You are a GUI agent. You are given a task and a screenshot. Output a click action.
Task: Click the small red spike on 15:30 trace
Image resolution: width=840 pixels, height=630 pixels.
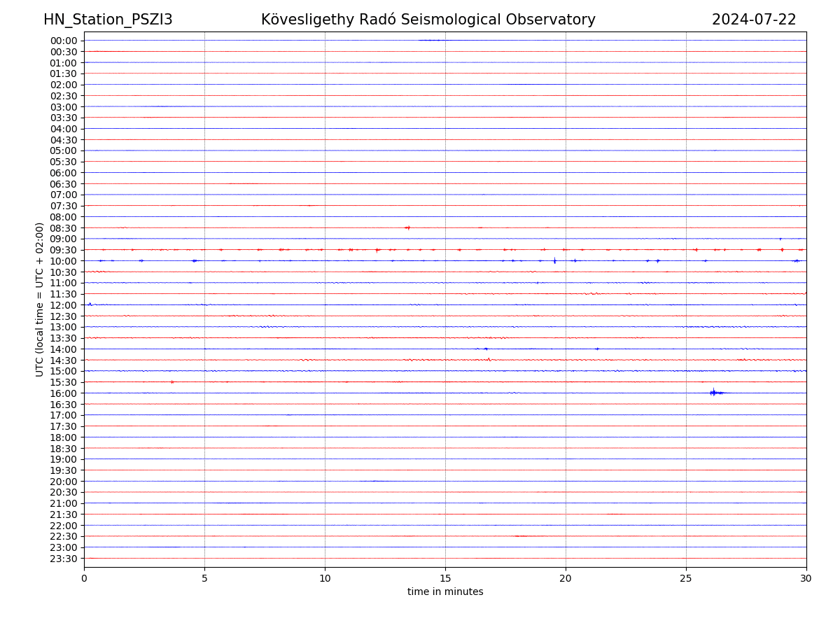click(x=172, y=381)
